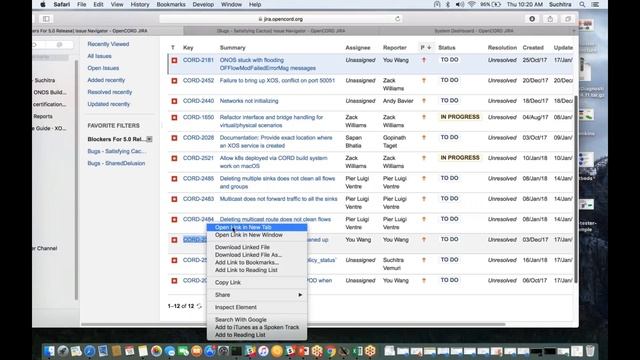
Task: Open Finder from the Dock
Action: pyautogui.click(x=49, y=351)
